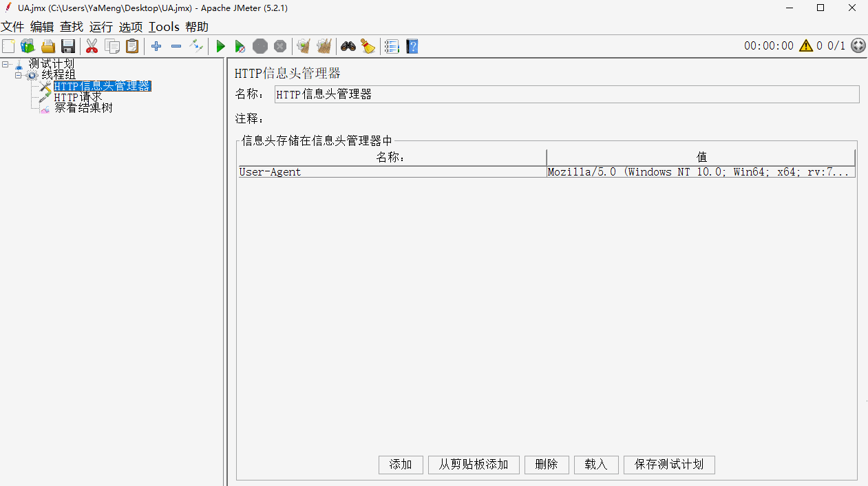The height and width of the screenshot is (486, 868).
Task: Save the test plan with floppy icon
Action: tap(68, 46)
